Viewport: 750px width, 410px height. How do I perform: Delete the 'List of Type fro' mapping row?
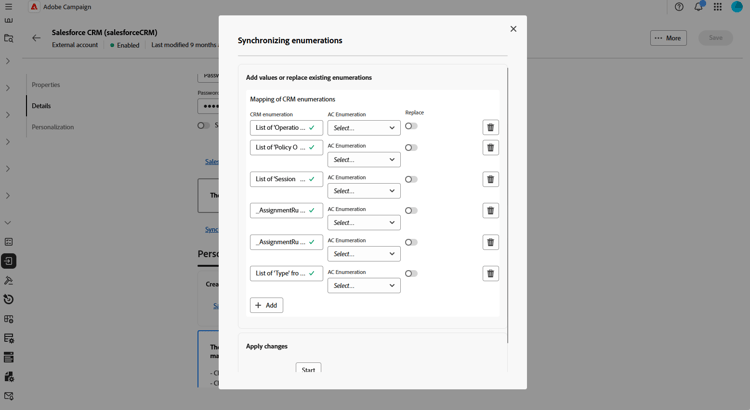point(490,274)
